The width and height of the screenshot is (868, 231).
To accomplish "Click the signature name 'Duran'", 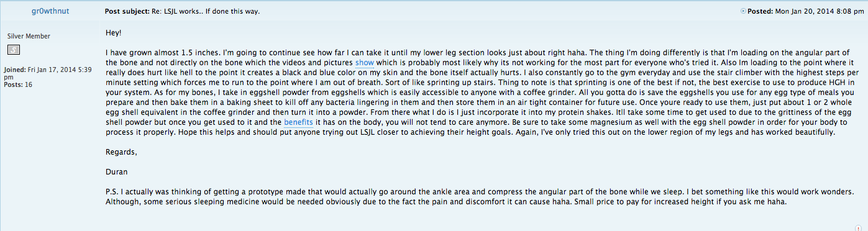I will point(116,172).
